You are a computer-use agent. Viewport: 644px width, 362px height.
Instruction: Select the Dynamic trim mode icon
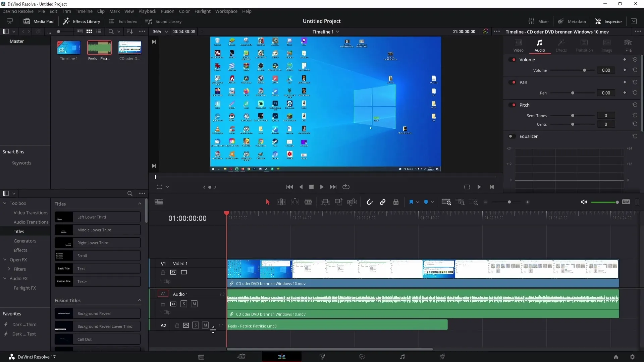coord(294,202)
